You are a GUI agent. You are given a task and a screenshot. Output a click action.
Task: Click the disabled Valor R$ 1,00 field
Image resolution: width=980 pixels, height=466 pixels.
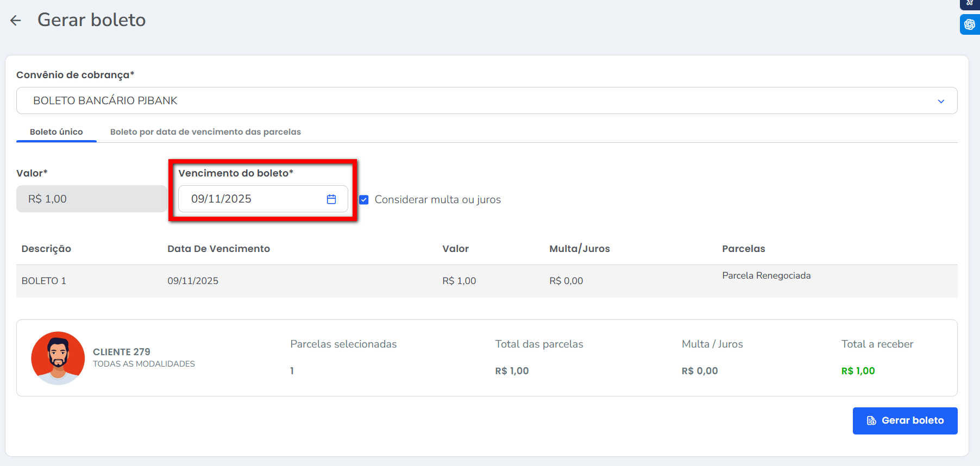91,199
